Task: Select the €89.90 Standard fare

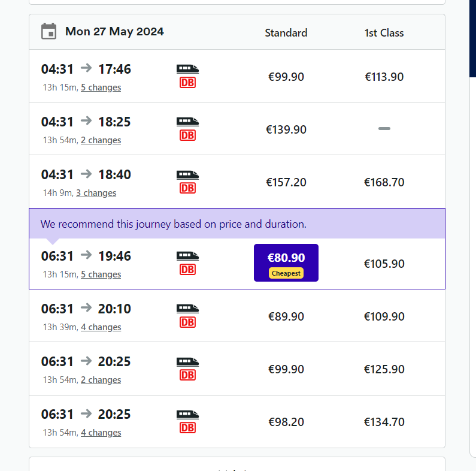Action: (286, 316)
